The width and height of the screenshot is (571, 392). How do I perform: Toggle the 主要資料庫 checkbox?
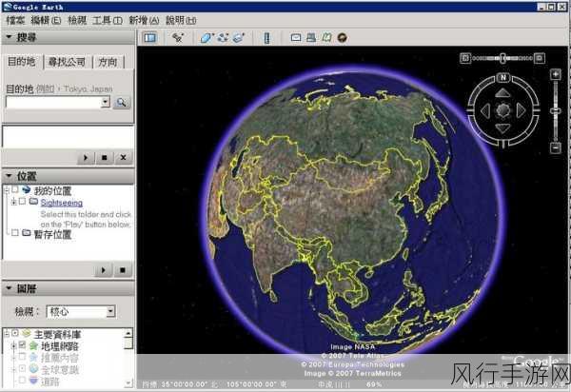[15, 333]
